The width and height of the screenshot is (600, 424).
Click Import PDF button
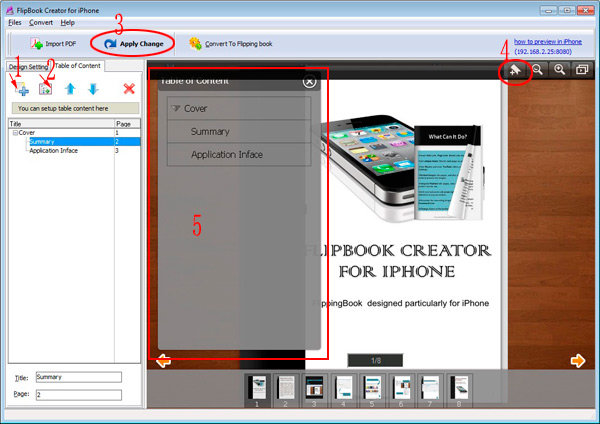coord(56,44)
